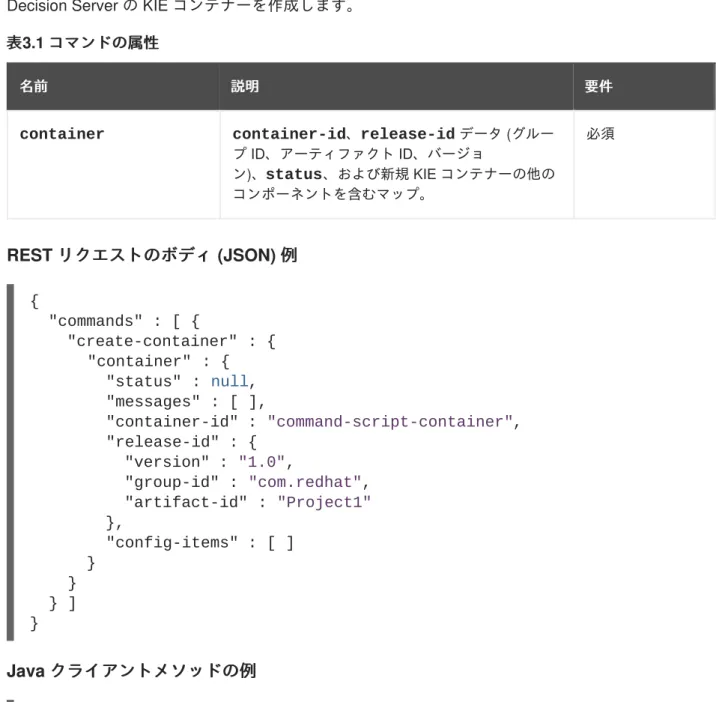This screenshot has height=702, width=719.
Task: Click the '"config-items"' JSON key
Action: click(172, 543)
